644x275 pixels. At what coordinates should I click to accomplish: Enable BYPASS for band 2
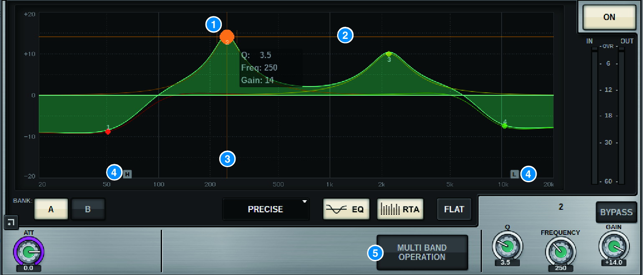pos(616,212)
